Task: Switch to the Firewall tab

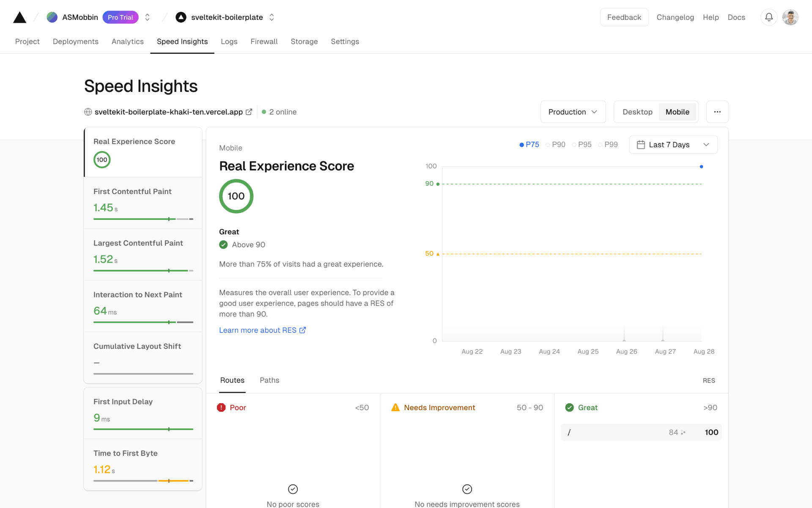Action: tap(264, 41)
